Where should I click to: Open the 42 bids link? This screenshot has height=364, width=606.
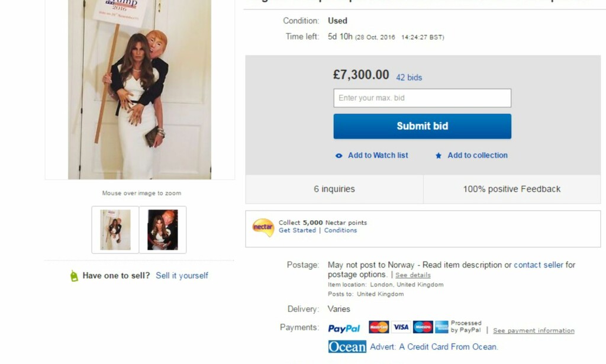point(409,78)
